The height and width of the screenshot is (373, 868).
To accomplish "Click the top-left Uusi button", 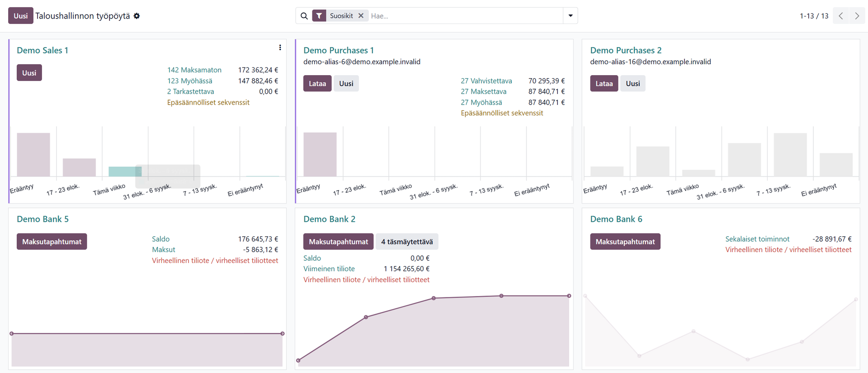I will tap(21, 16).
